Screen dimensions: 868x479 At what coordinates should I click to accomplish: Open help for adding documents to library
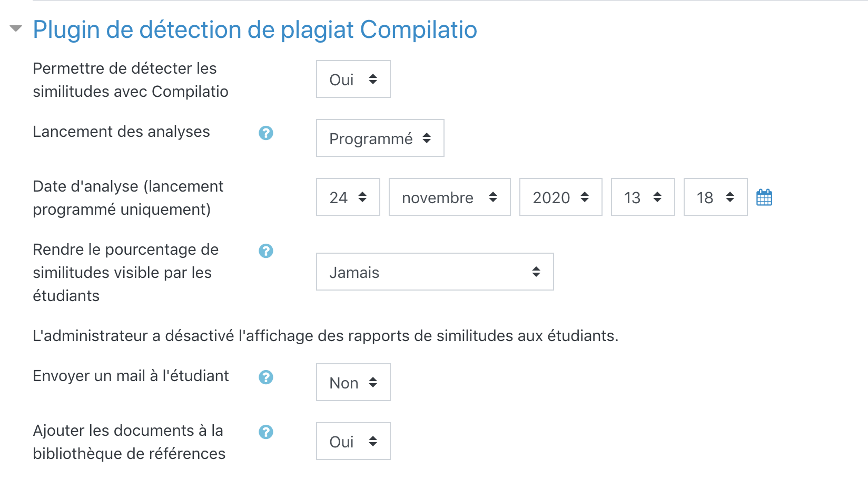click(266, 432)
